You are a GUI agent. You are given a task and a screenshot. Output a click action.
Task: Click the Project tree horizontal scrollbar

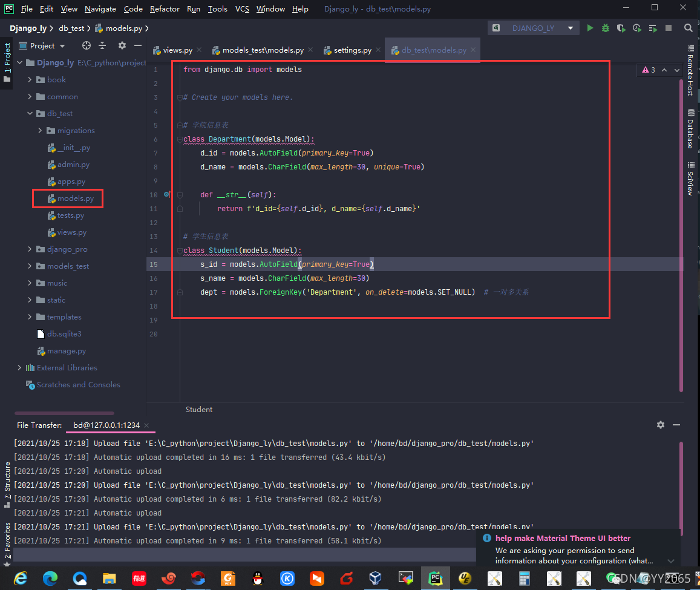tap(64, 413)
